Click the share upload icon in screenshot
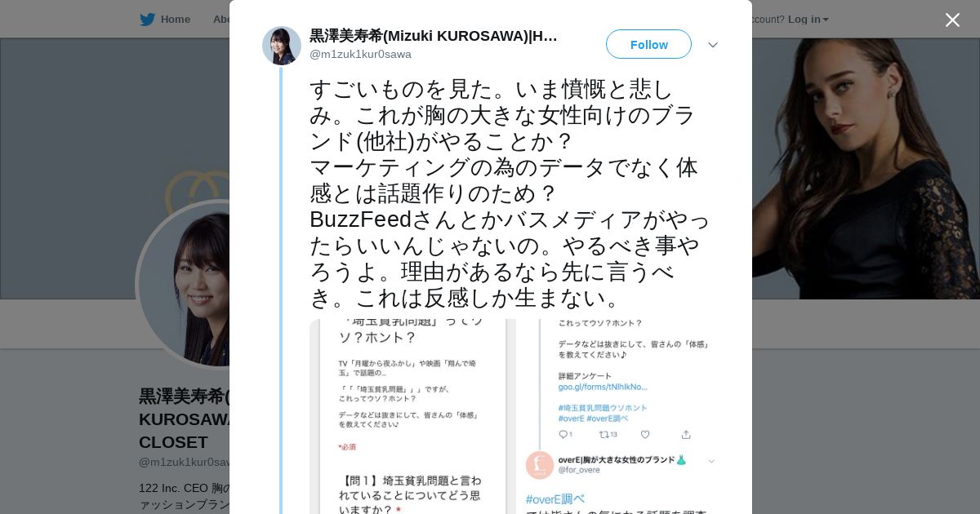 [x=686, y=435]
